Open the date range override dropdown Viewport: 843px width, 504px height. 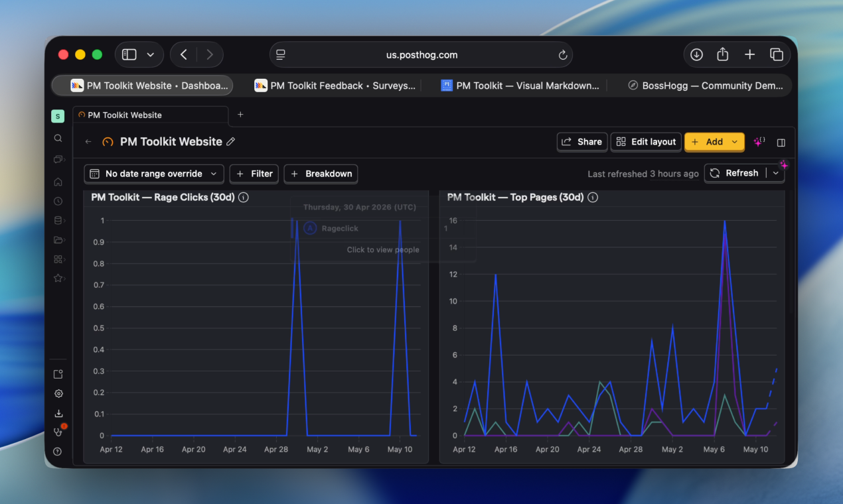(x=154, y=174)
